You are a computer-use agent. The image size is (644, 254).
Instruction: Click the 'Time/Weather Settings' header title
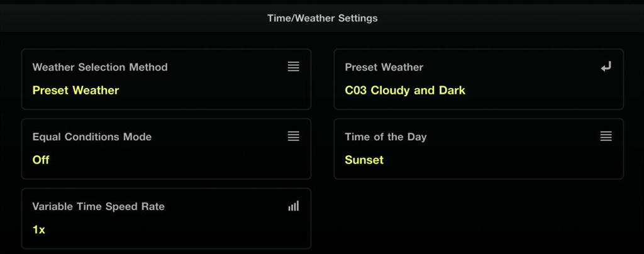[322, 18]
